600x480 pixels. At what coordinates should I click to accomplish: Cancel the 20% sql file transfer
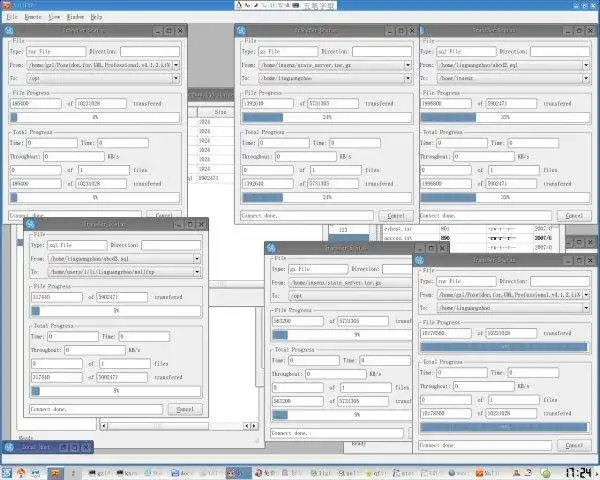pos(574,216)
